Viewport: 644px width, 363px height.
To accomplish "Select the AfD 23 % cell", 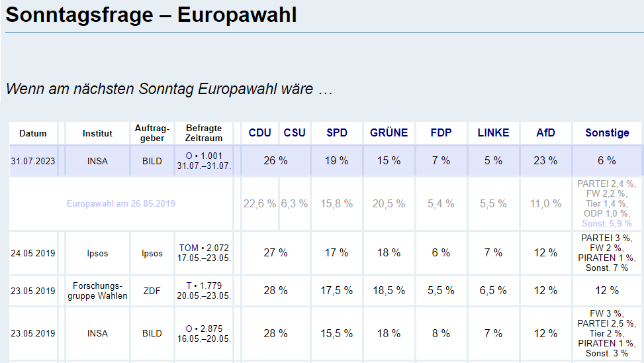I will coord(545,160).
